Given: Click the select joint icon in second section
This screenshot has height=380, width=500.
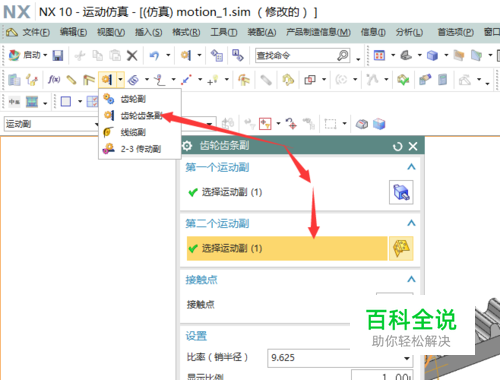Looking at the screenshot, I should coord(401,248).
